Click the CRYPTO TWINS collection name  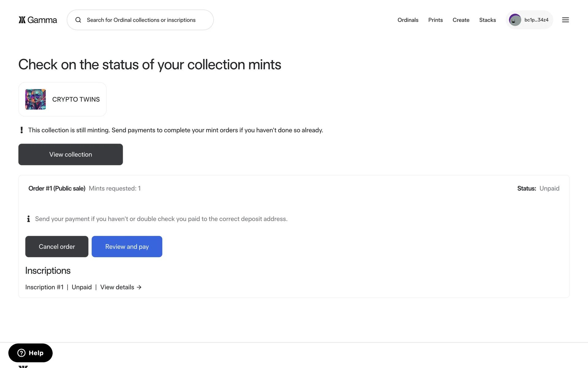76,99
